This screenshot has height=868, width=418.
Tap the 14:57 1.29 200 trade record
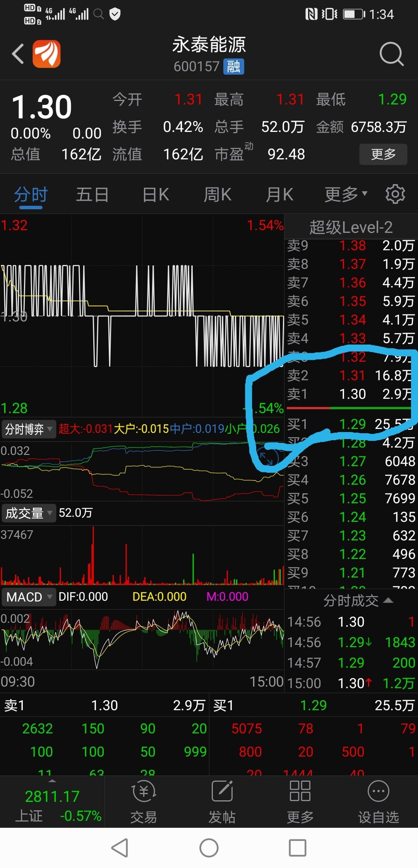(351, 663)
